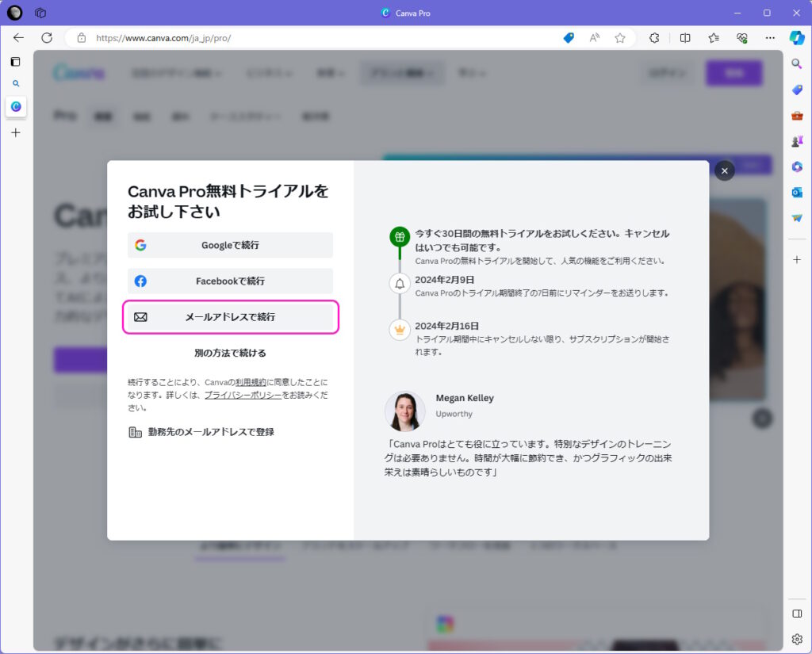This screenshot has width=812, height=654.
Task: Open Outlook in the Edge sidebar
Action: pyautogui.click(x=797, y=193)
